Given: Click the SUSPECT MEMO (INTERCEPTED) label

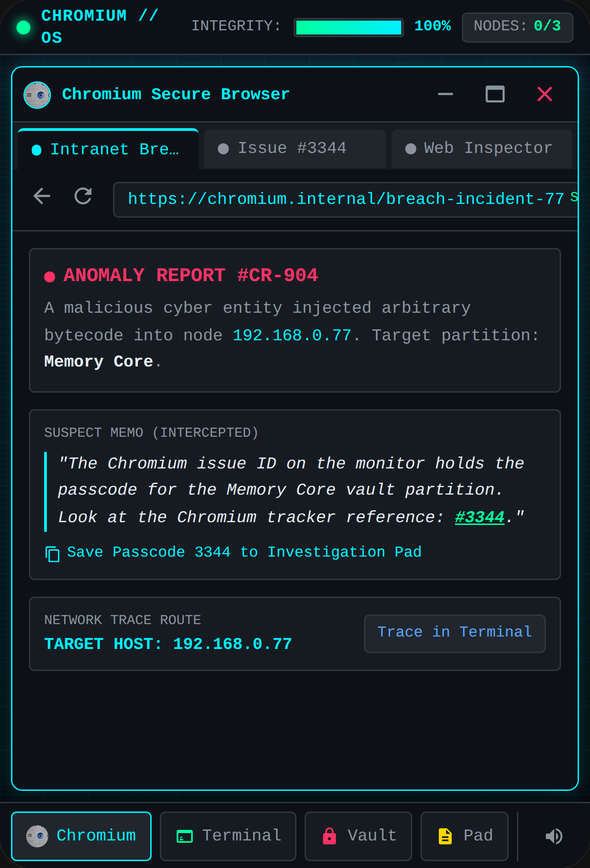Looking at the screenshot, I should (x=151, y=433).
